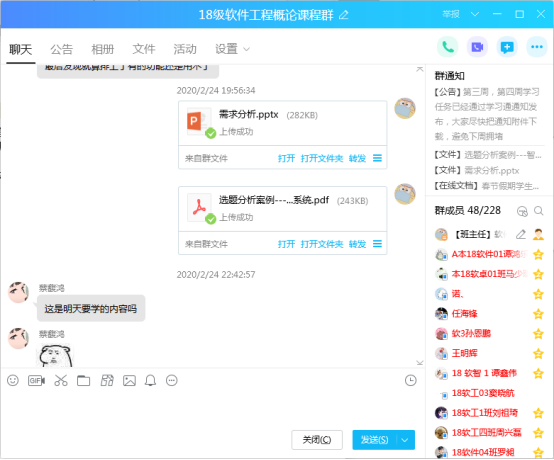Image resolution: width=554 pixels, height=460 pixels.
Task: Start a group voice call
Action: click(448, 47)
